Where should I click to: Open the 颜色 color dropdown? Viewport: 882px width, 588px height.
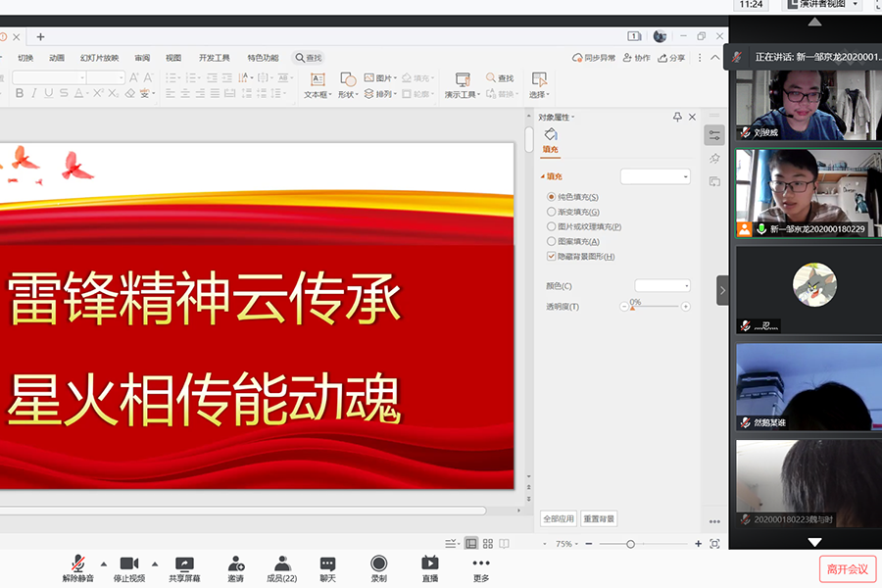[x=662, y=286]
